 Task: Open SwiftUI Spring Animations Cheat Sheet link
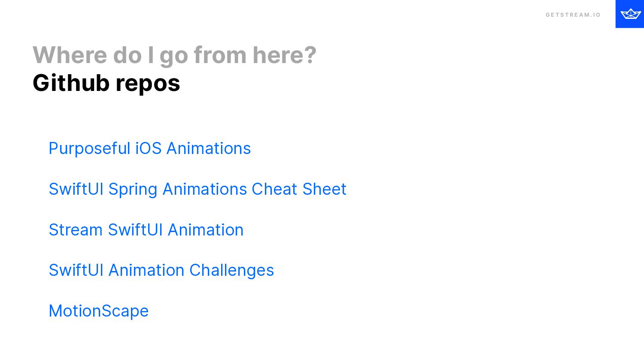coord(197,189)
